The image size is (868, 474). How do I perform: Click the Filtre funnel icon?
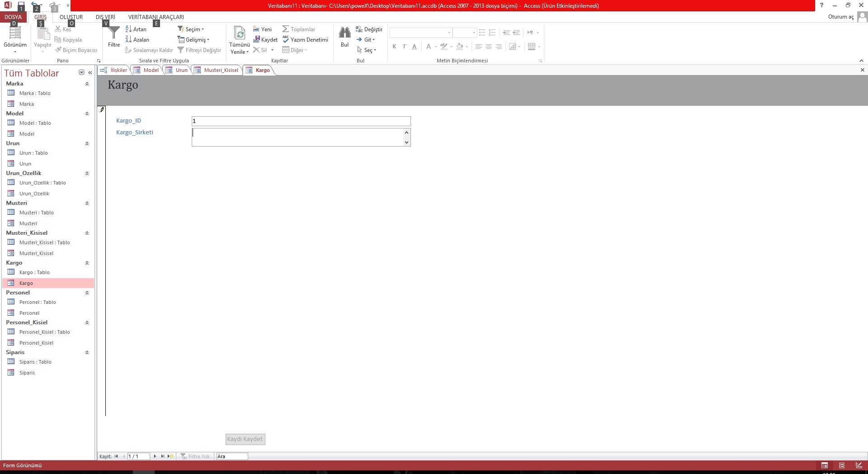pos(114,33)
